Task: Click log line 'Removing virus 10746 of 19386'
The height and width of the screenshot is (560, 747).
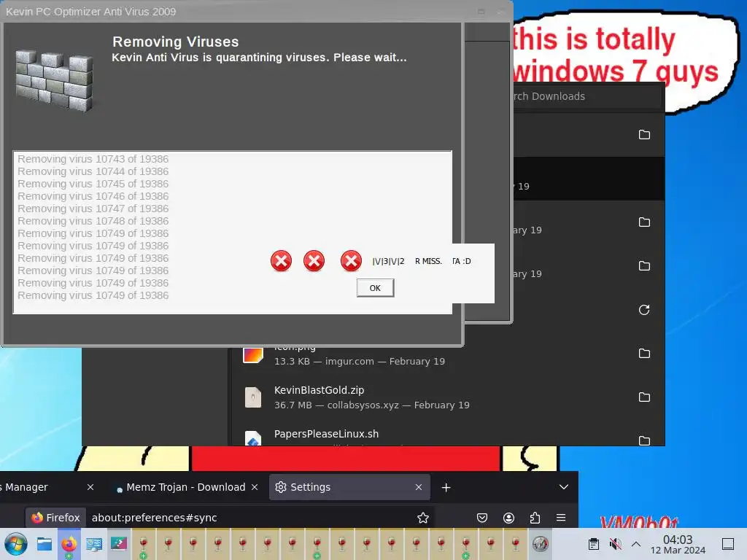Action: click(x=93, y=196)
